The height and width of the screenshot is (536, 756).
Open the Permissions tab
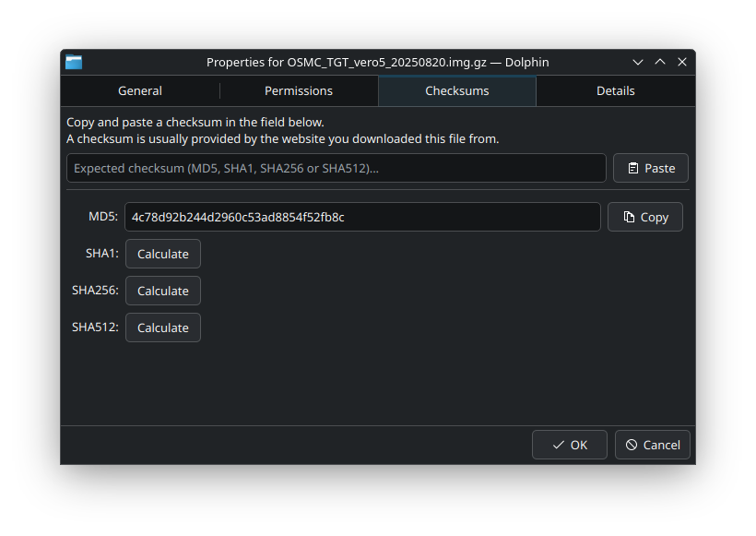[299, 90]
